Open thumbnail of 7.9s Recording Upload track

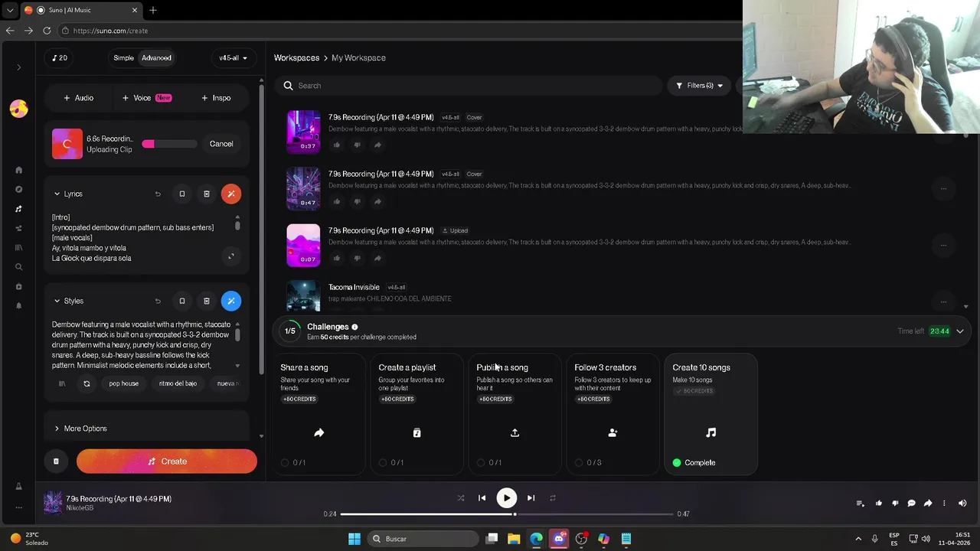pyautogui.click(x=303, y=245)
